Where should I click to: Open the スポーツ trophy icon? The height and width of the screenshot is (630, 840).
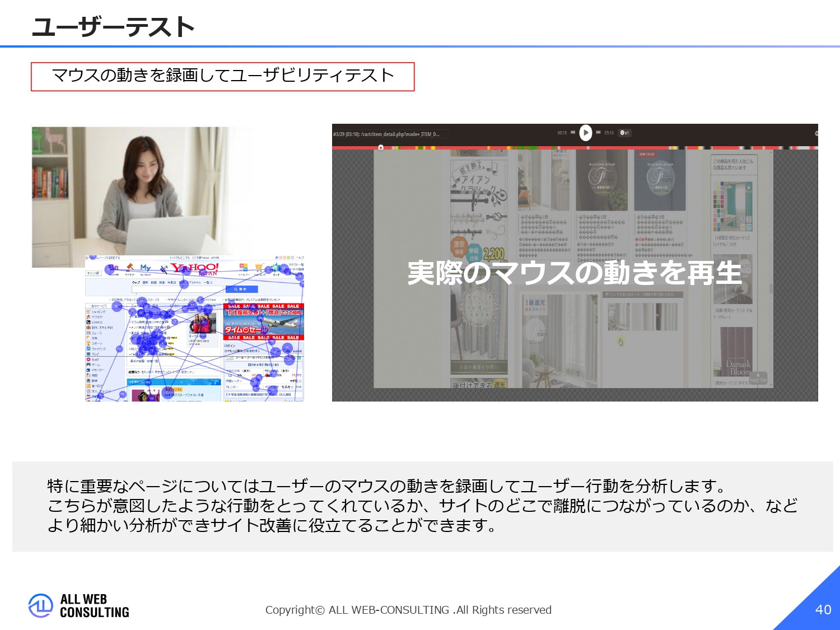tap(88, 343)
